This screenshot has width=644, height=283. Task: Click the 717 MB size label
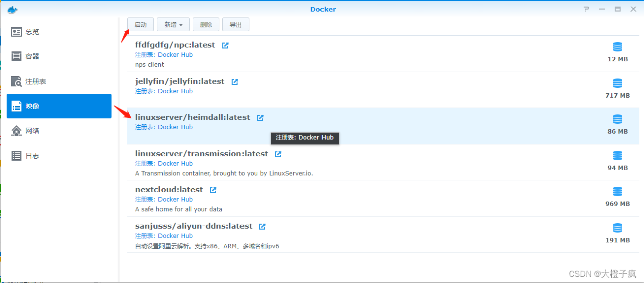point(618,96)
